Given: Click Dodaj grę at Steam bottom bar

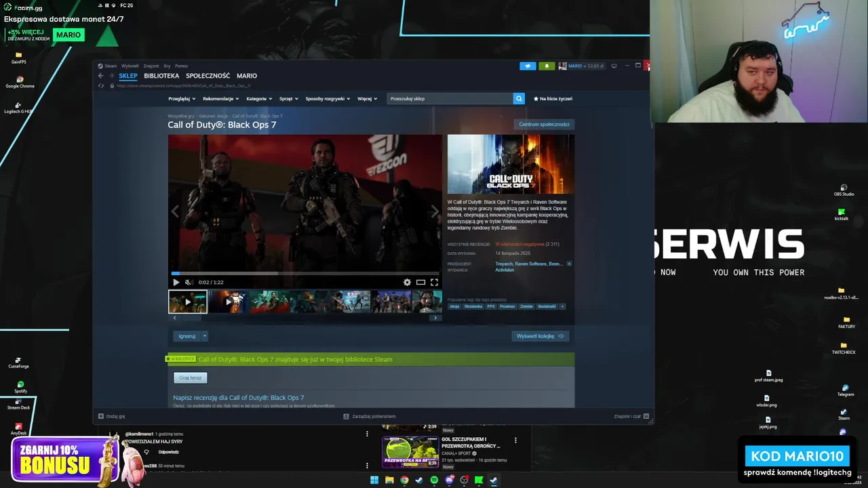Looking at the screenshot, I should pyautogui.click(x=112, y=416).
